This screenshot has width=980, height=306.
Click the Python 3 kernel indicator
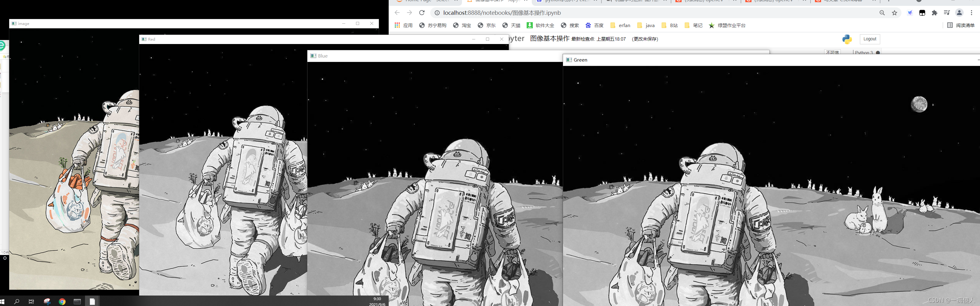pos(867,52)
